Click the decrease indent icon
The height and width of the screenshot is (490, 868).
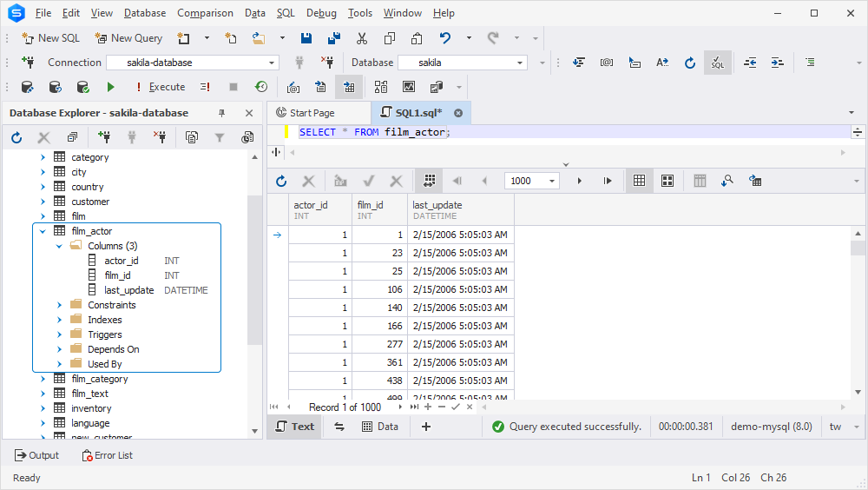(x=750, y=63)
